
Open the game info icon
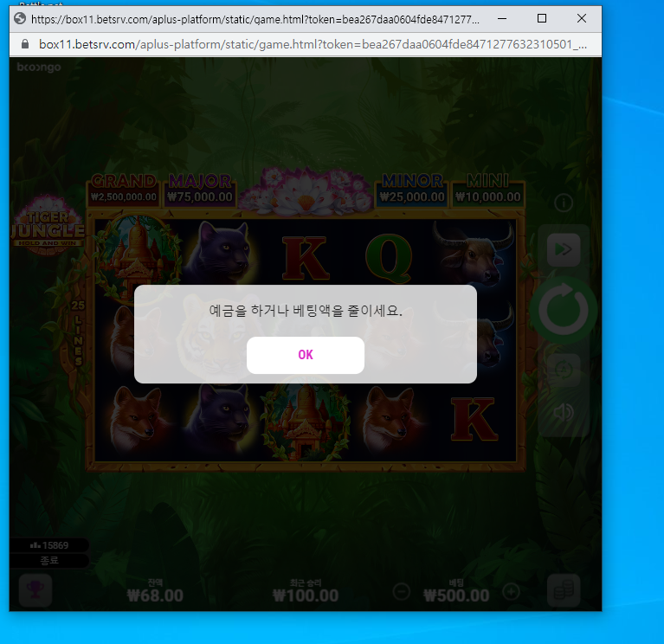click(564, 203)
